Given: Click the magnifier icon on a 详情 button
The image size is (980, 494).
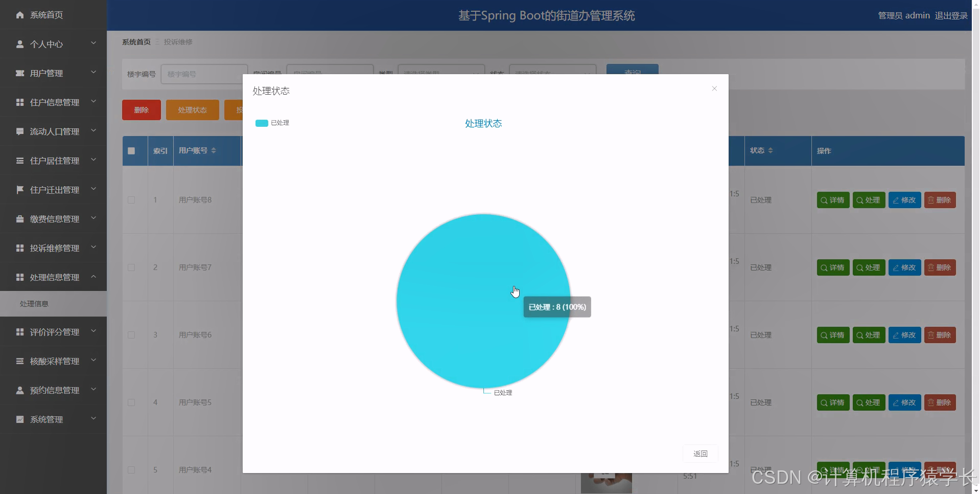Looking at the screenshot, I should (823, 200).
